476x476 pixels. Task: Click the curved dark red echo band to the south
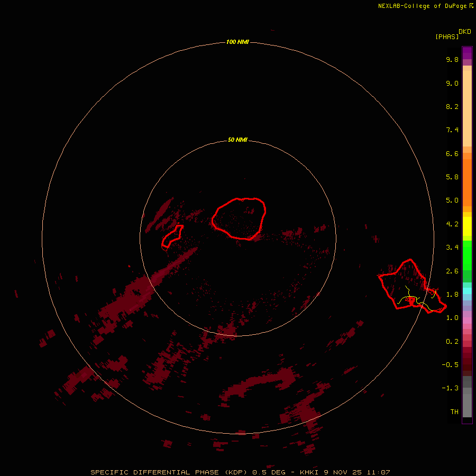point(258,383)
